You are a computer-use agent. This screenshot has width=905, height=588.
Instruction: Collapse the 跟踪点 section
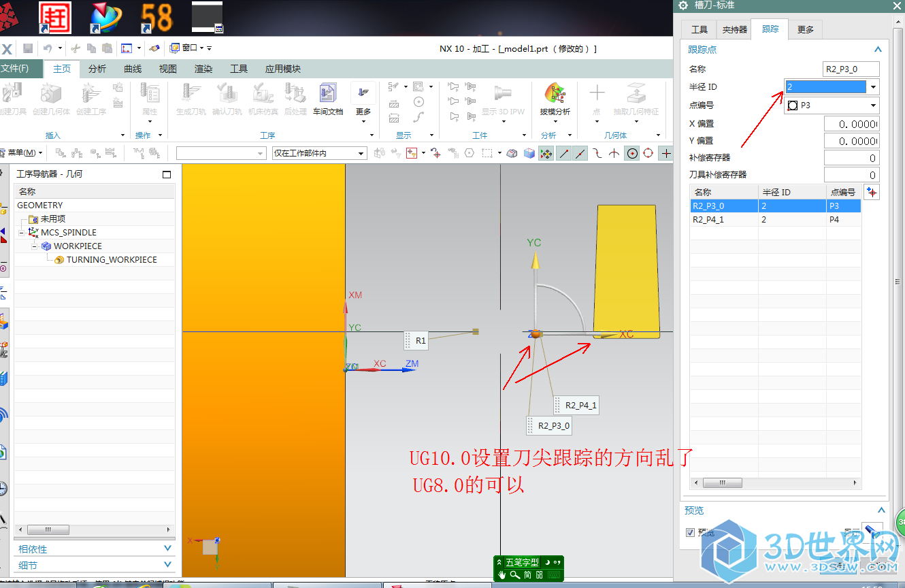878,50
